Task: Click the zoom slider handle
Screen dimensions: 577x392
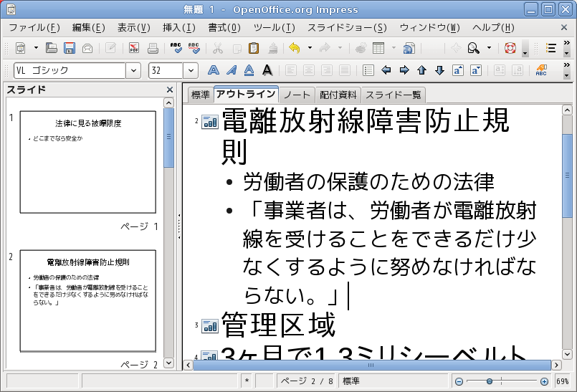Action: coord(490,381)
